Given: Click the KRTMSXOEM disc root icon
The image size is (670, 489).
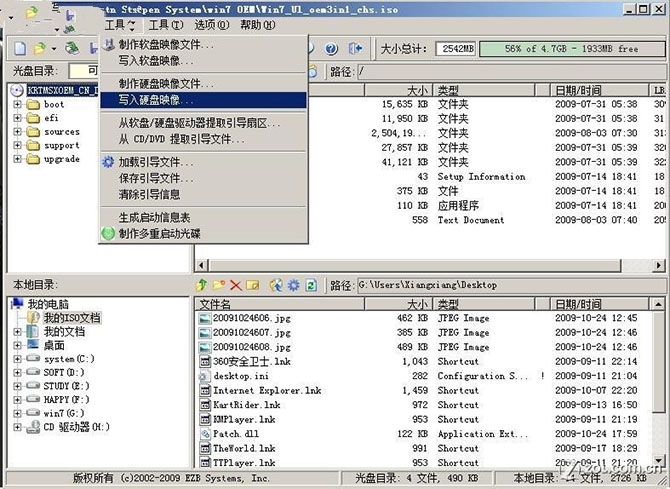Looking at the screenshot, I should pos(20,90).
